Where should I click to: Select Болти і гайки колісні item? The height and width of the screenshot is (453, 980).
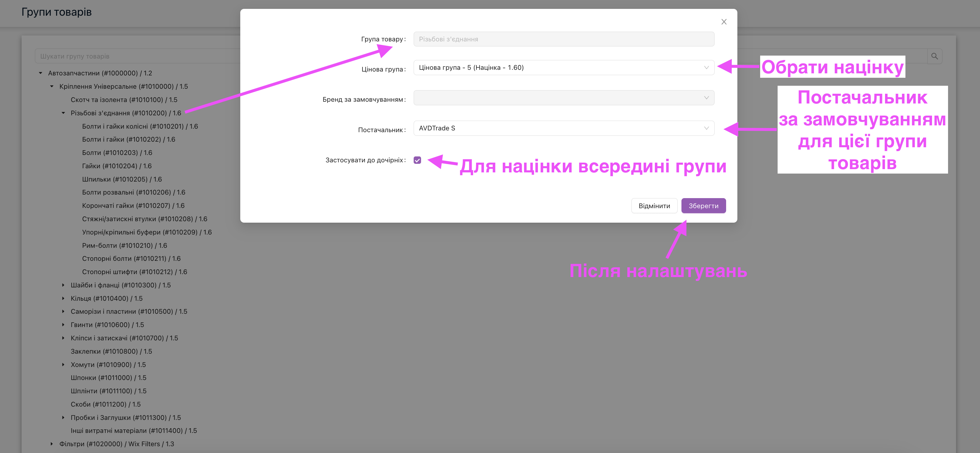tap(140, 126)
